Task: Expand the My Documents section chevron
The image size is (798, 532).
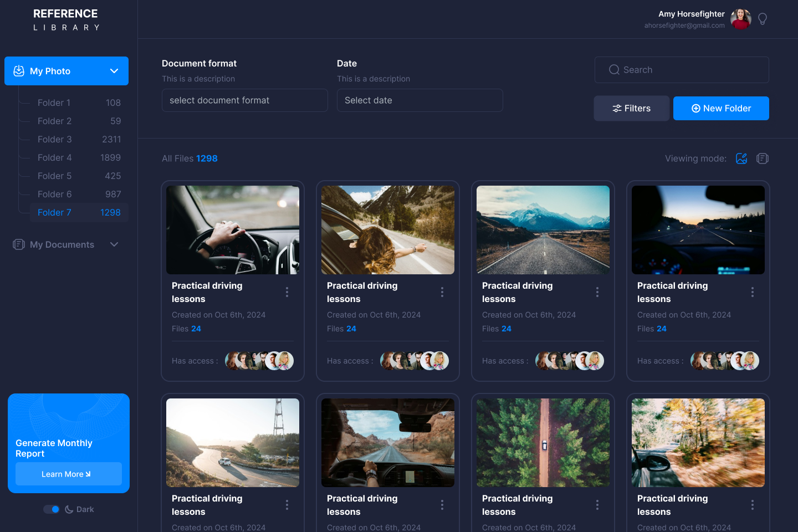Action: (x=114, y=244)
